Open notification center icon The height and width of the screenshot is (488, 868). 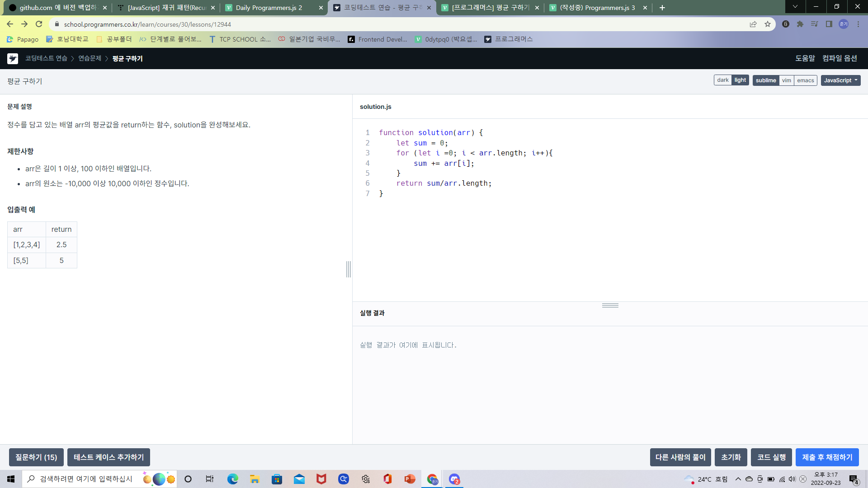854,479
